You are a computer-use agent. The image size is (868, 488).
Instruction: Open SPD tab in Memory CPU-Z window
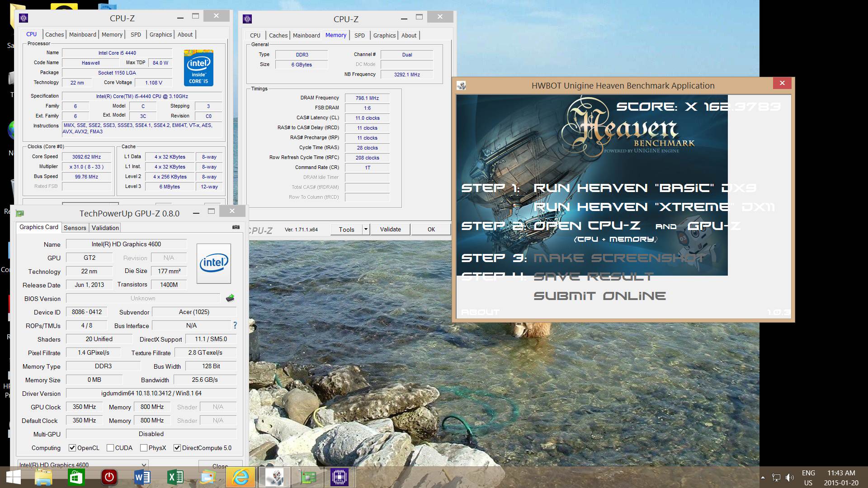click(x=359, y=35)
